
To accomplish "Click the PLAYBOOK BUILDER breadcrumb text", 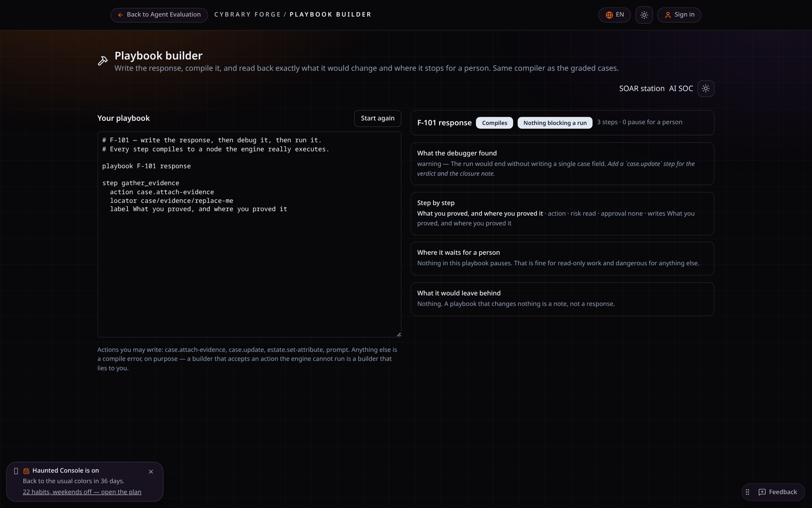I will pyautogui.click(x=330, y=14).
